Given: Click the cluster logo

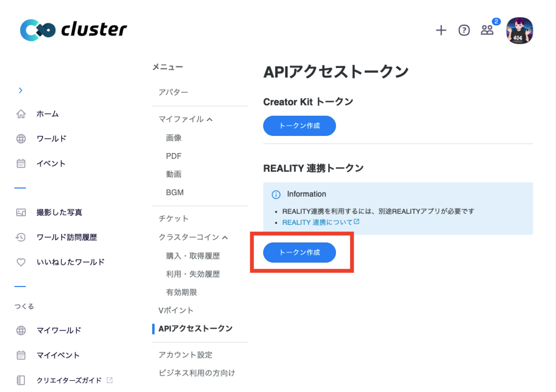Looking at the screenshot, I should [73, 30].
